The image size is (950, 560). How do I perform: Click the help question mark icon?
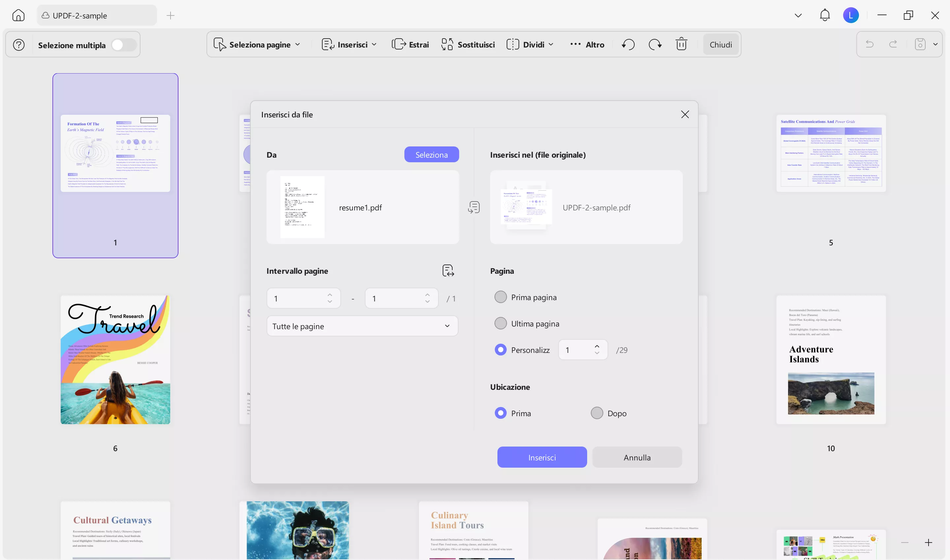pos(19,45)
